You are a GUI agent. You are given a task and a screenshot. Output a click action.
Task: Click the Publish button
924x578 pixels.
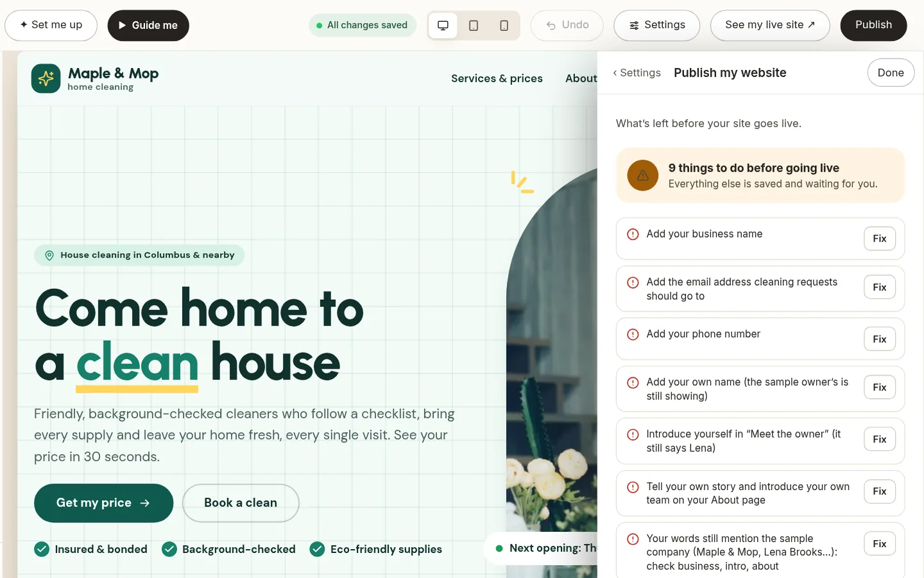(x=873, y=25)
